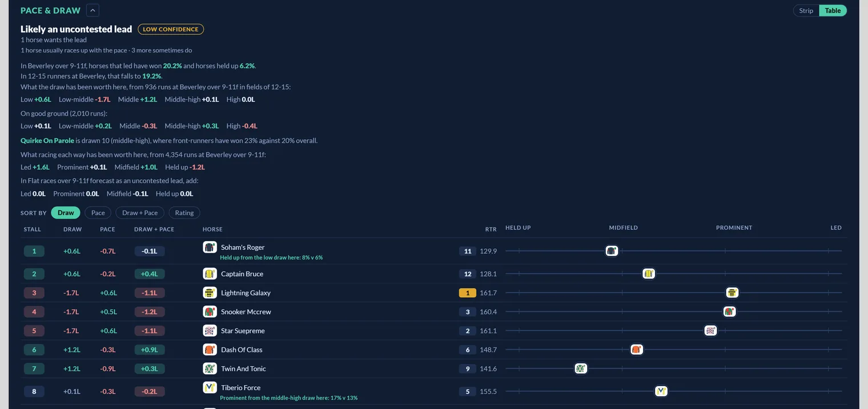868x409 pixels.
Task: Click the Stall column header
Action: pos(33,229)
